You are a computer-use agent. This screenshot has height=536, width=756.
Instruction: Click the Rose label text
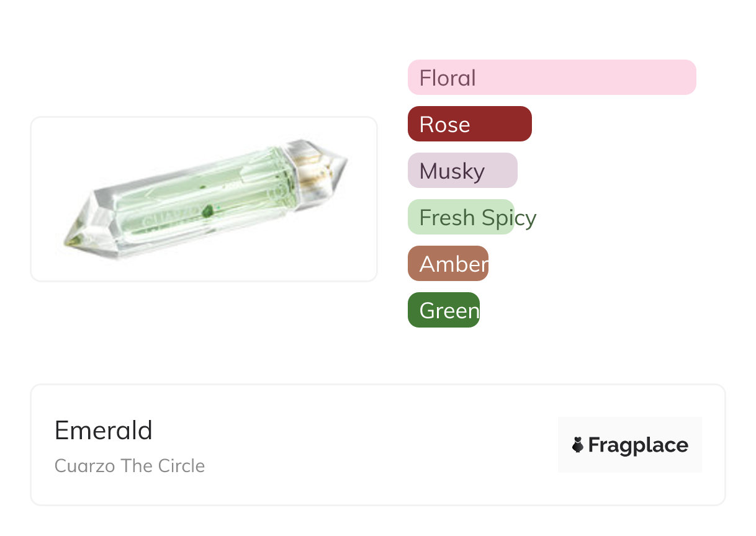(444, 125)
